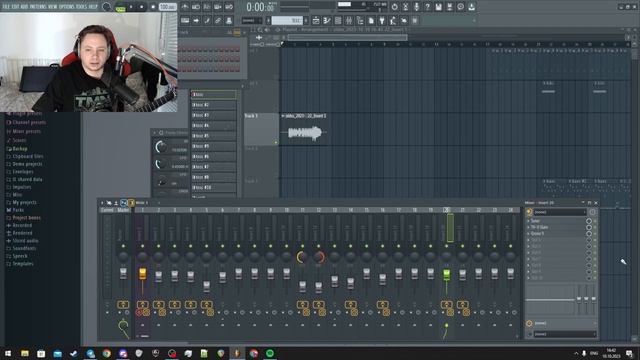Viewport: 640px width, 360px height.
Task: Select pattern #5 in the picker
Action: 213,136
